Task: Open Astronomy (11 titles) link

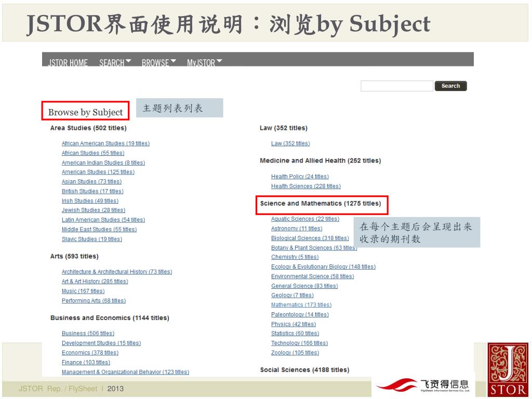Action: [x=297, y=229]
